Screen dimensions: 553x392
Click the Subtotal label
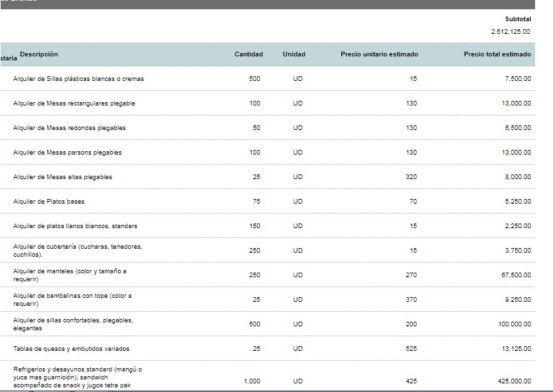tap(518, 19)
